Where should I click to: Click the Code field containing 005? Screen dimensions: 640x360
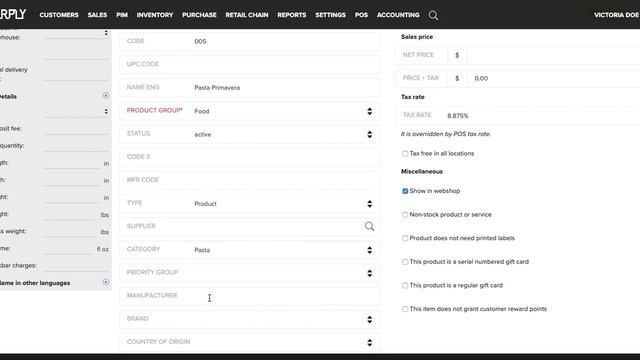pyautogui.click(x=249, y=42)
